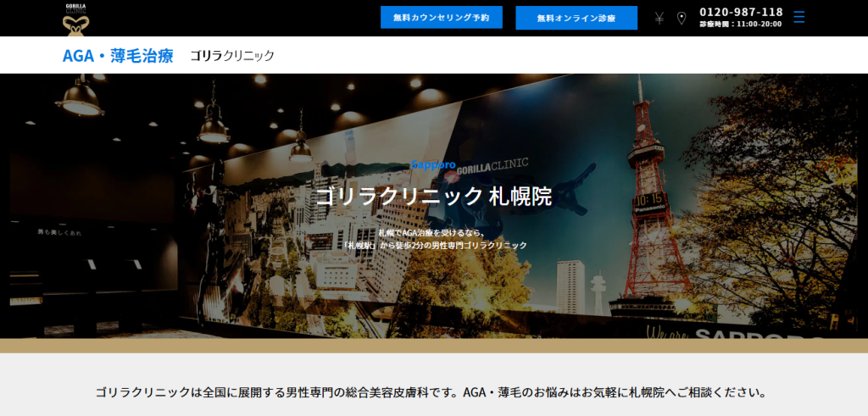Click 診療時間：11:00-20:00 text

click(x=741, y=25)
